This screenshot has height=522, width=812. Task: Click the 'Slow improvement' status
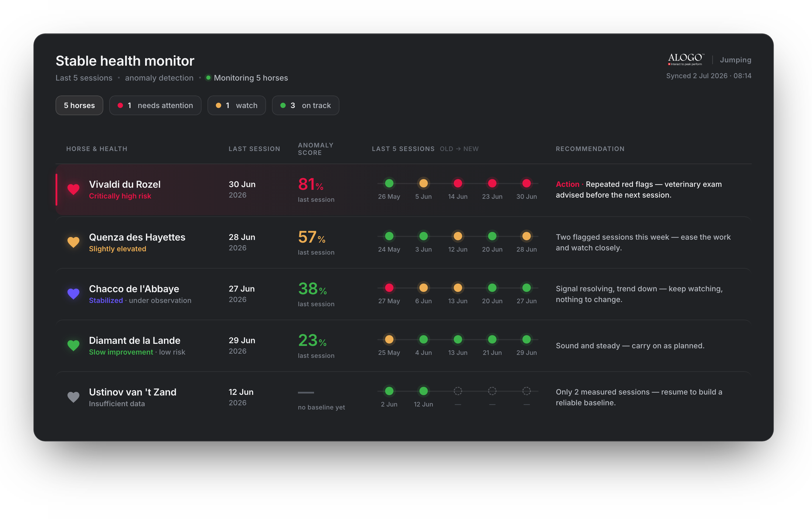[x=121, y=352]
